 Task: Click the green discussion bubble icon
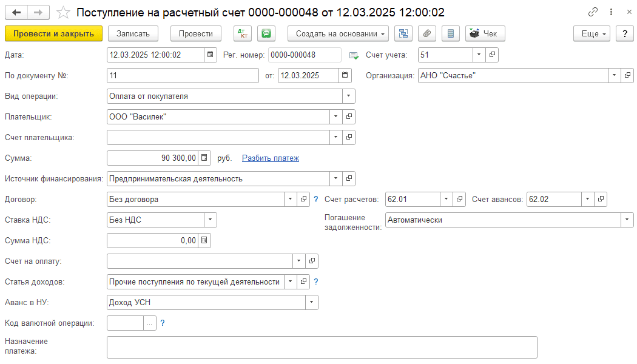(x=266, y=34)
